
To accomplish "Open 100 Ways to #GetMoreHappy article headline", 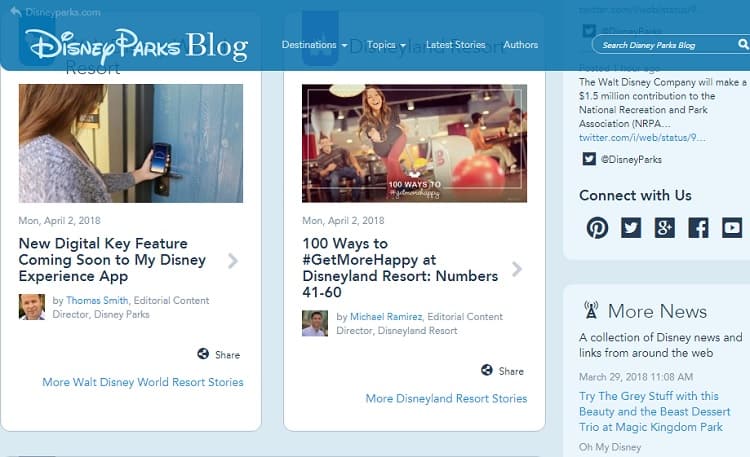I will (x=400, y=268).
